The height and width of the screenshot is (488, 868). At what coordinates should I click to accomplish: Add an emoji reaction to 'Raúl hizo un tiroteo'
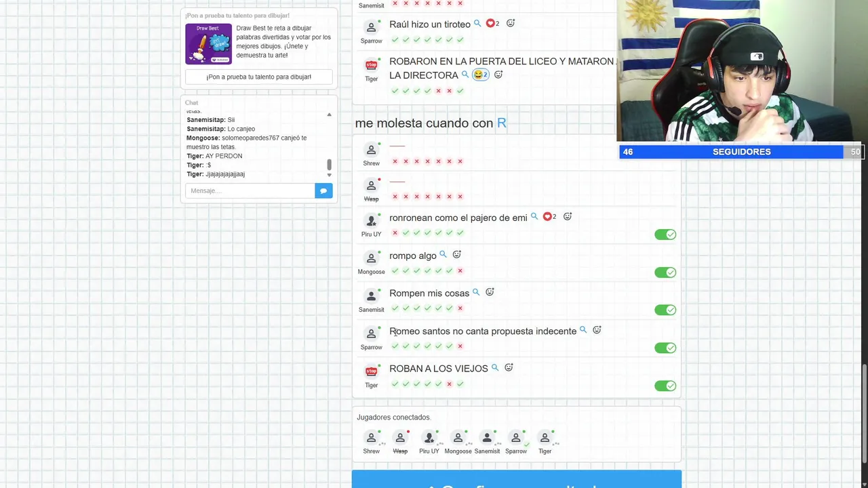coord(511,23)
